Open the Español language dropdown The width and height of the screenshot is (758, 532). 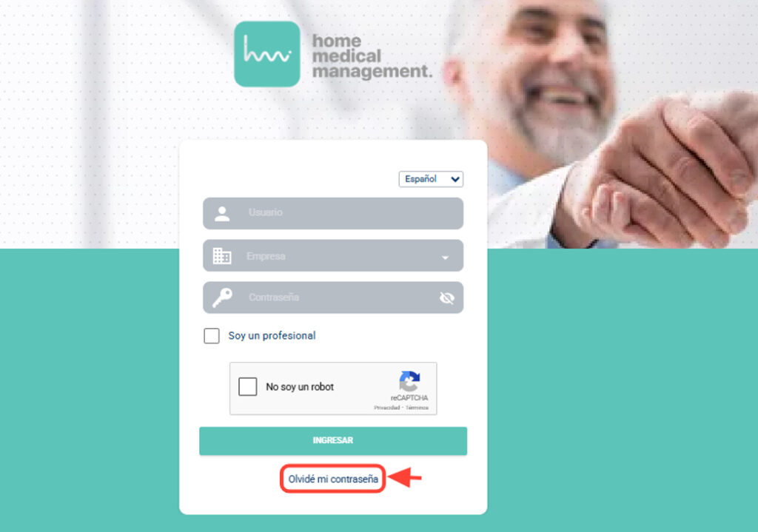431,179
